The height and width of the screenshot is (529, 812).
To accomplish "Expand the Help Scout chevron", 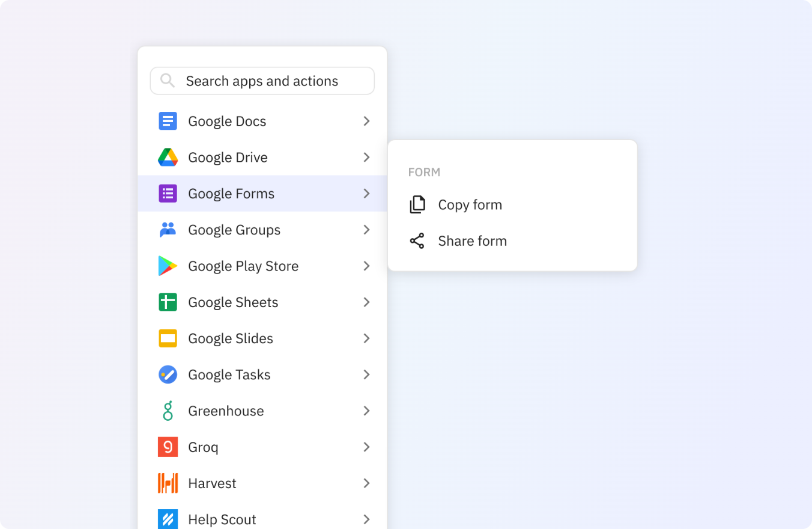I will coord(366,519).
